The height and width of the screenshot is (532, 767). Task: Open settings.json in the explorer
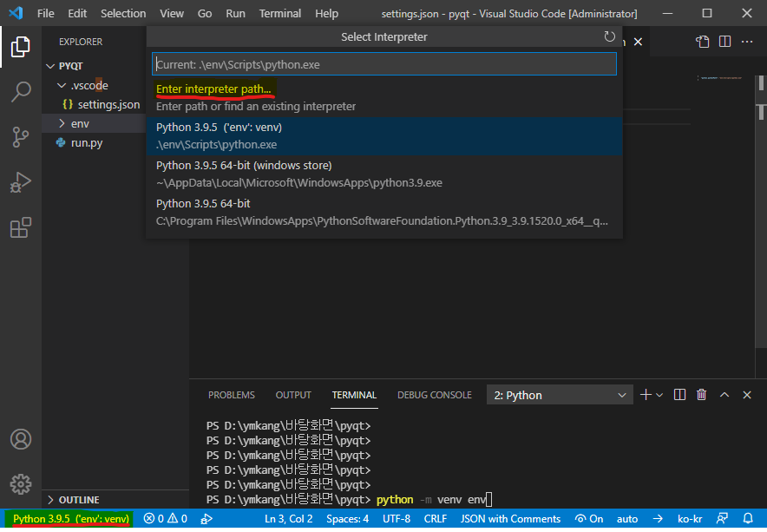[108, 105]
